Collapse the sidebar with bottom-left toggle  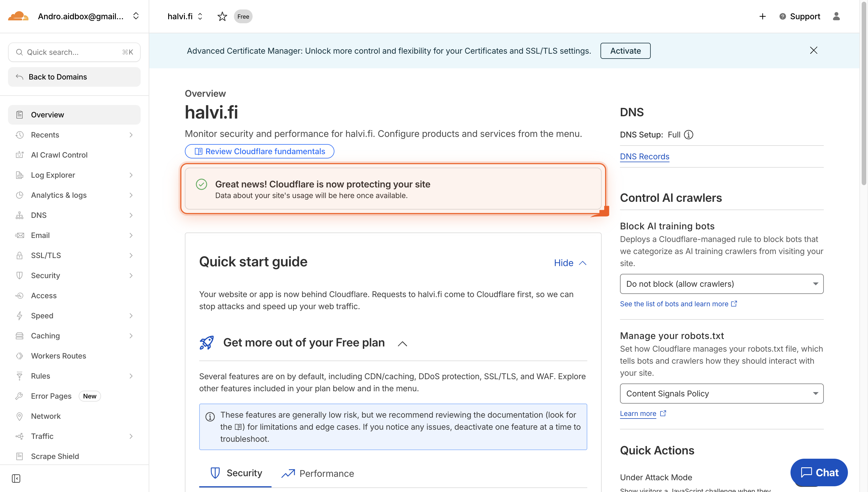16,479
